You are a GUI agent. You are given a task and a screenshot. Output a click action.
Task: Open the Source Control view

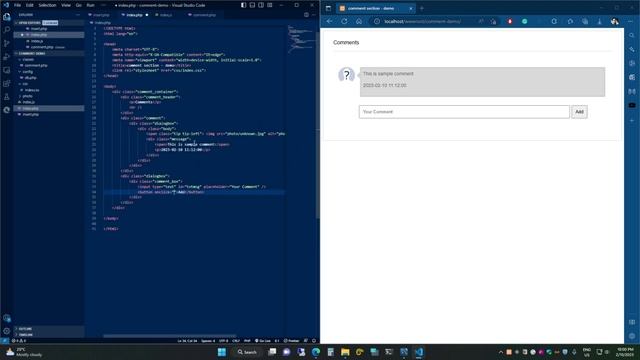point(7,43)
